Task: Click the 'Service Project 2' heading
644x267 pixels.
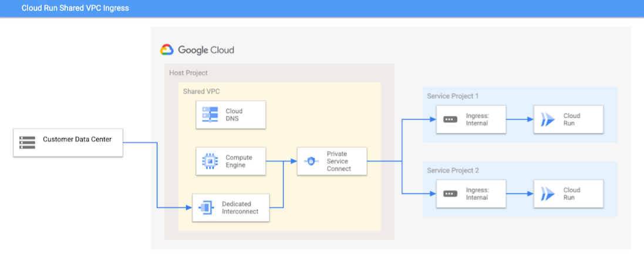Action: [x=453, y=170]
